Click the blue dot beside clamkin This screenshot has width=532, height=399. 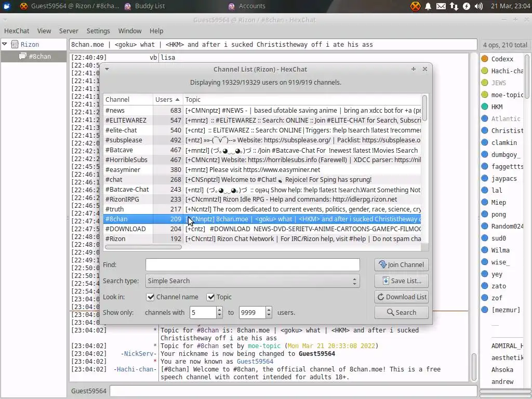pos(485,142)
